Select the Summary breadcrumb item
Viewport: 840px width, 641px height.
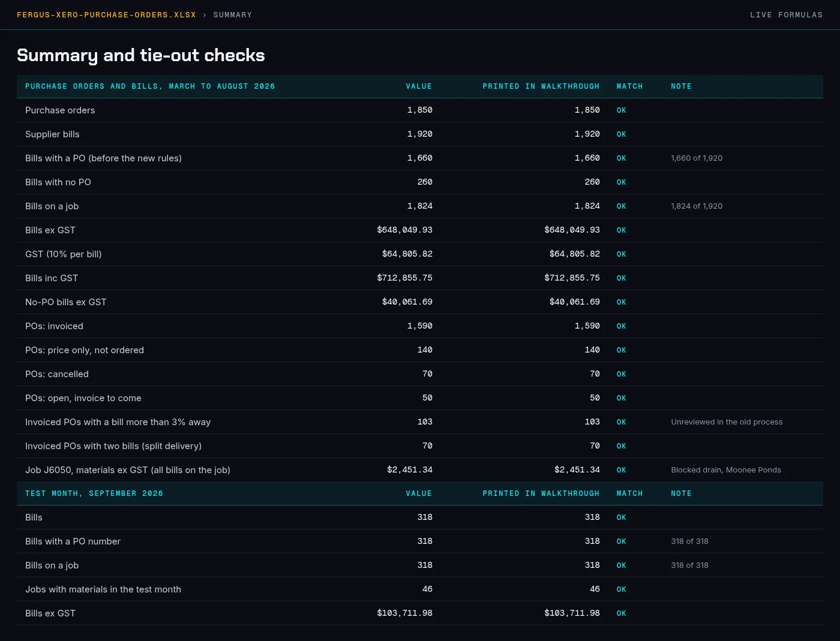tap(233, 15)
